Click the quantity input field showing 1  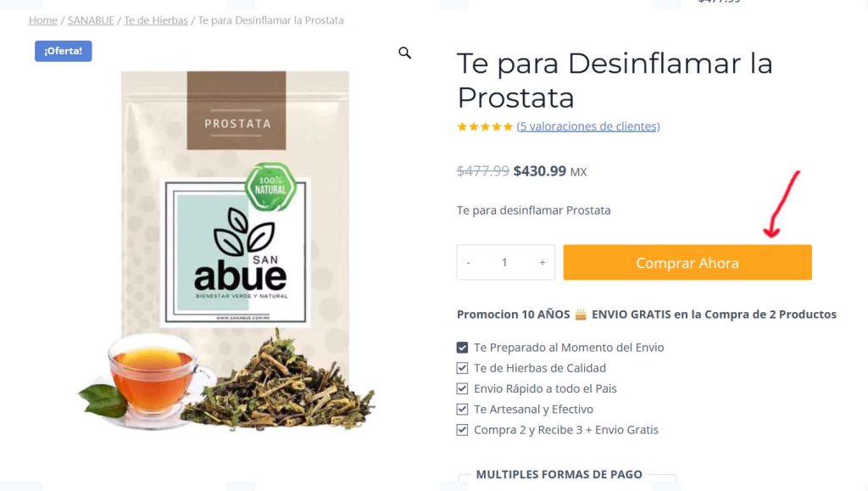click(505, 262)
